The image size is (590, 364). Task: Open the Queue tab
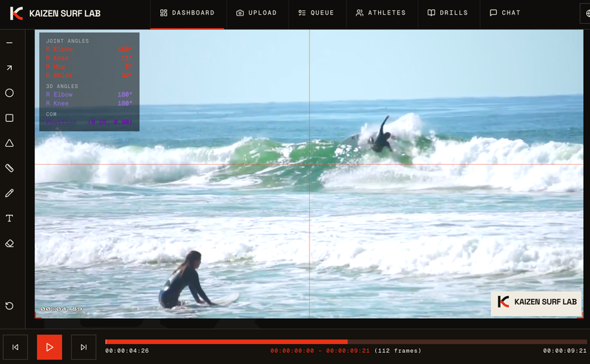click(x=316, y=13)
